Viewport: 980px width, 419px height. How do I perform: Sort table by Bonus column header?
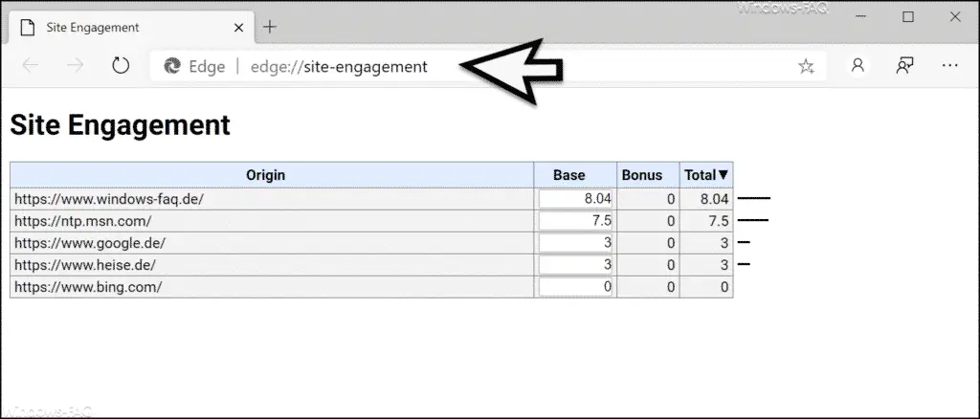tap(648, 175)
